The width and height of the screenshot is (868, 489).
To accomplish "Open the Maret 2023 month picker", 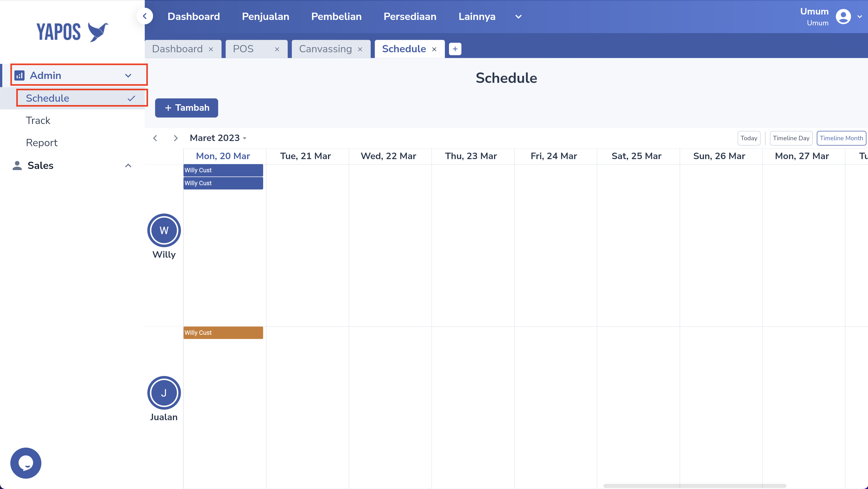I will (x=218, y=138).
